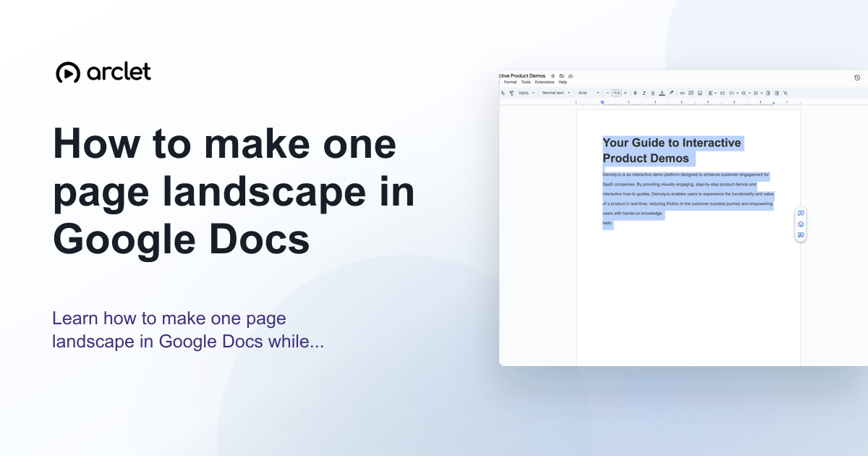The height and width of the screenshot is (456, 868).
Task: Toggle bold formatting
Action: [x=635, y=93]
